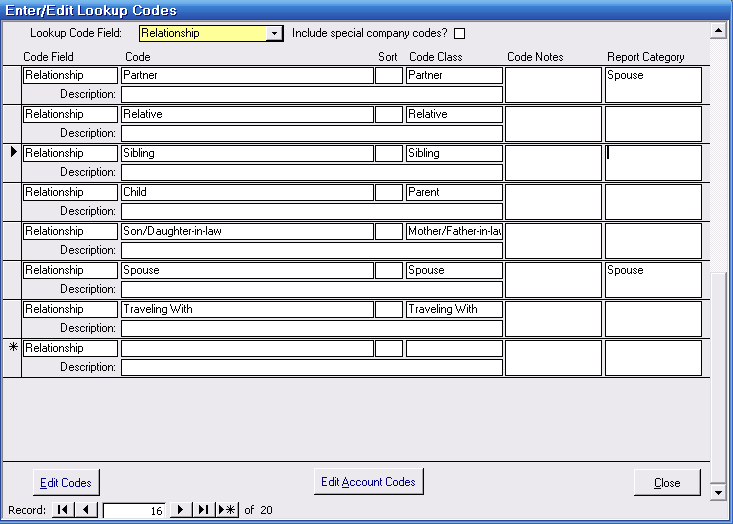Click Code Class field showing Traveling With
The height and width of the screenshot is (524, 733).
[454, 309]
